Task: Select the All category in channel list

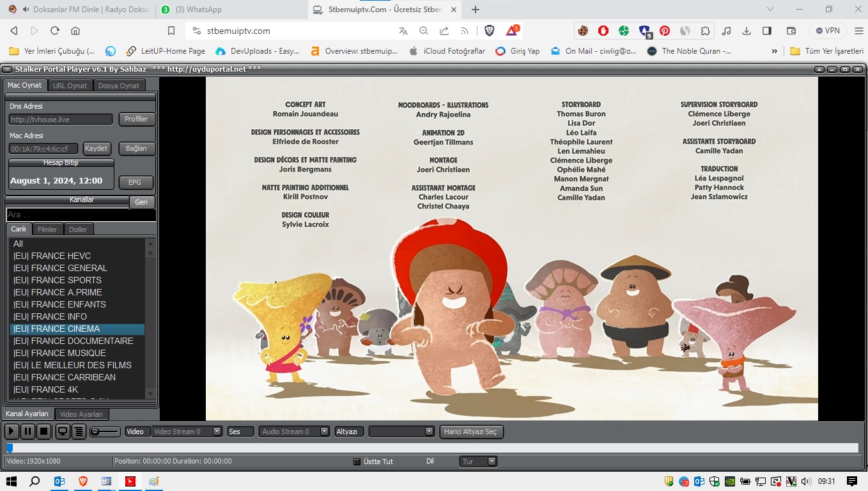Action: (77, 244)
